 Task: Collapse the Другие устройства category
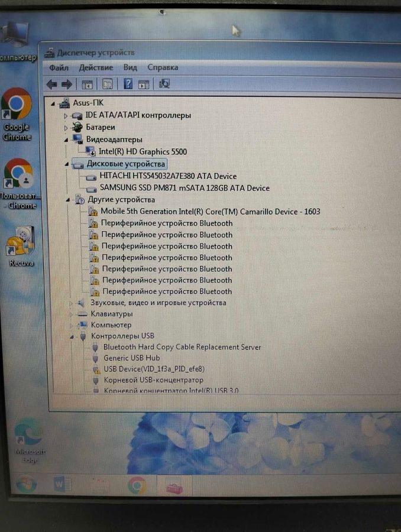(x=66, y=200)
